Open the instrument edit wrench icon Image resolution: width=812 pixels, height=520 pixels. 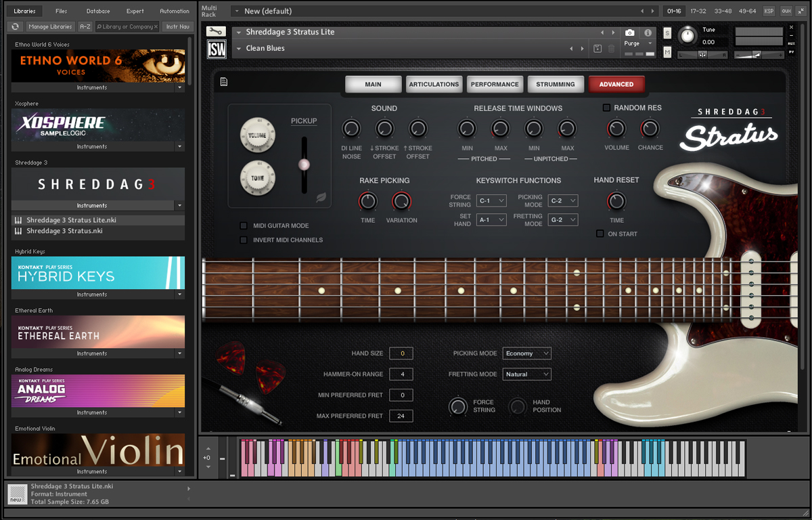pyautogui.click(x=216, y=32)
